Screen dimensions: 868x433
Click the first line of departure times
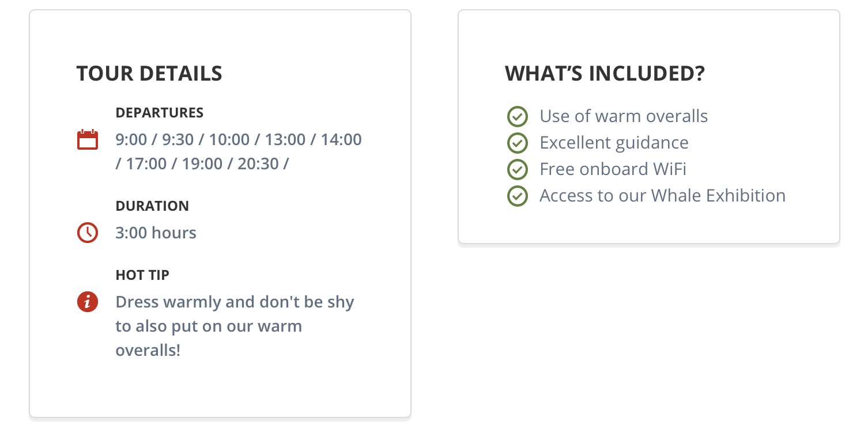click(x=239, y=139)
